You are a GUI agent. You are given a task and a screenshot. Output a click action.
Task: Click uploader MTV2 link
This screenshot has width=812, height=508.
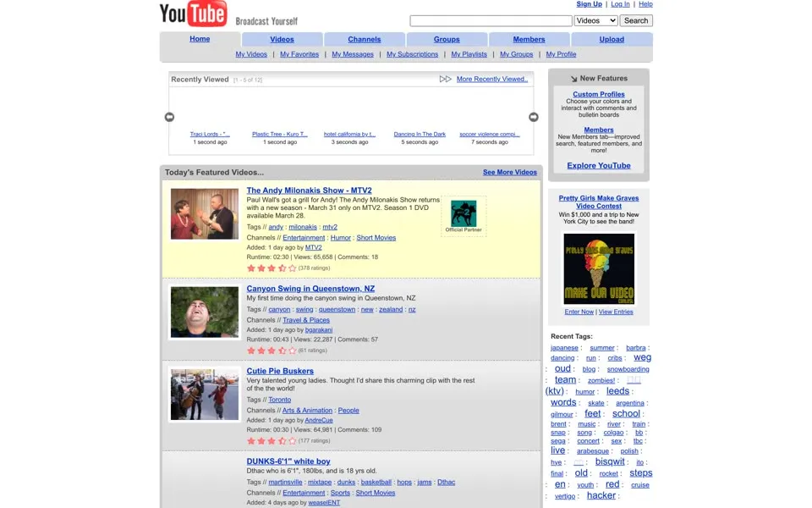313,248
